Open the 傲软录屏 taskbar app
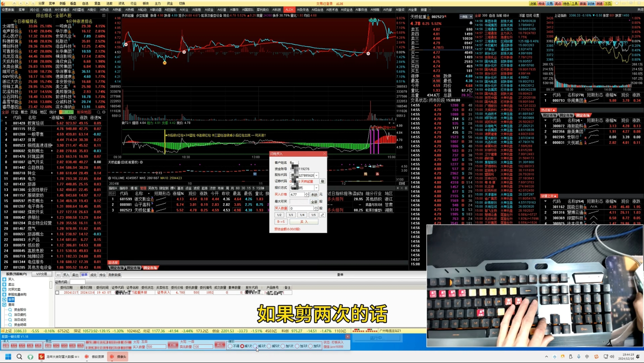Viewport: 644px width, 363px height. point(95,356)
